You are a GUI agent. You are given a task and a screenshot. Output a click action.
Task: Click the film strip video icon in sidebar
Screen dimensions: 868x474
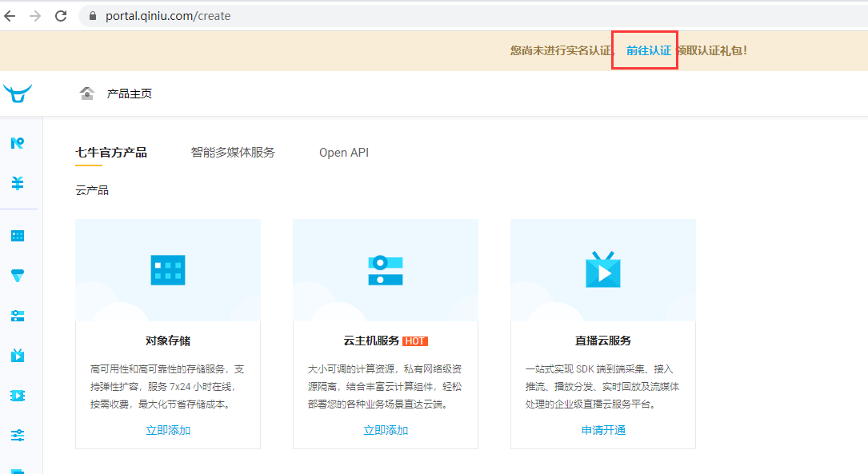tap(17, 396)
